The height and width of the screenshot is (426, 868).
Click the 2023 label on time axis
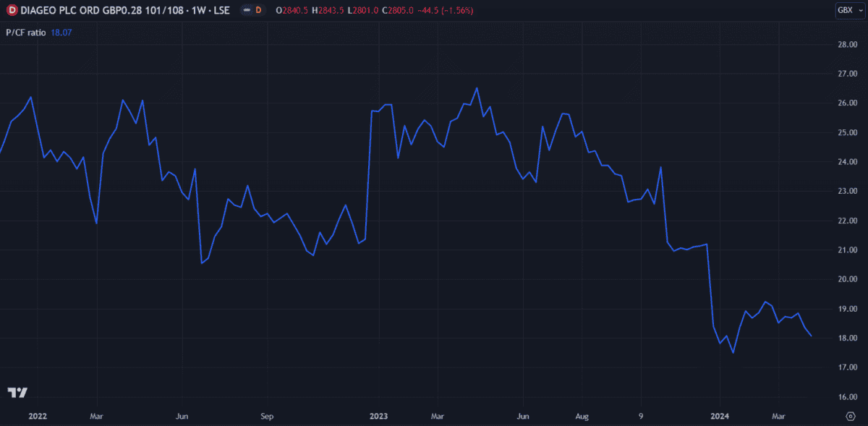(x=379, y=417)
